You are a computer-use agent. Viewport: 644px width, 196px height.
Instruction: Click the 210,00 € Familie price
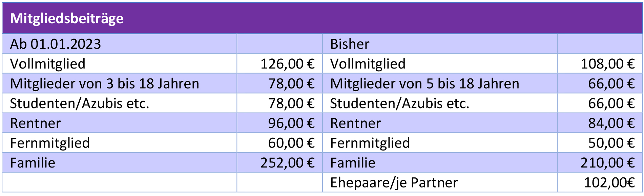[x=607, y=163]
